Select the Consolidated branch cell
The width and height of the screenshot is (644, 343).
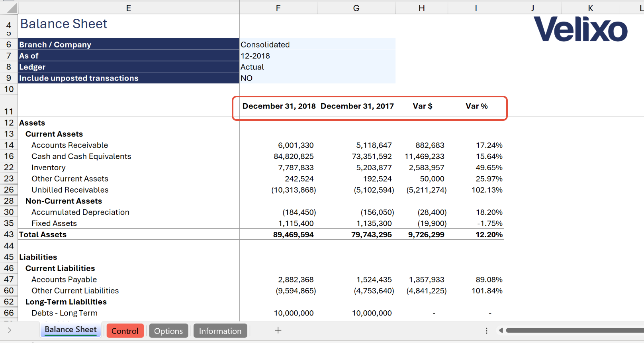[x=317, y=44]
